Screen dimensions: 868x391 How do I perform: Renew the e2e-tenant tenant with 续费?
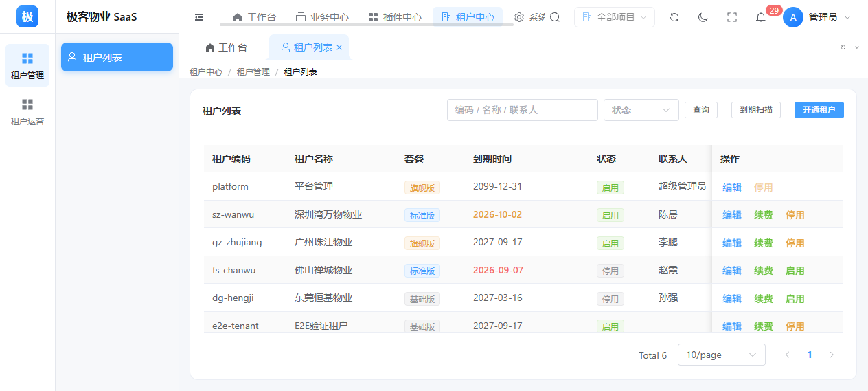point(764,326)
